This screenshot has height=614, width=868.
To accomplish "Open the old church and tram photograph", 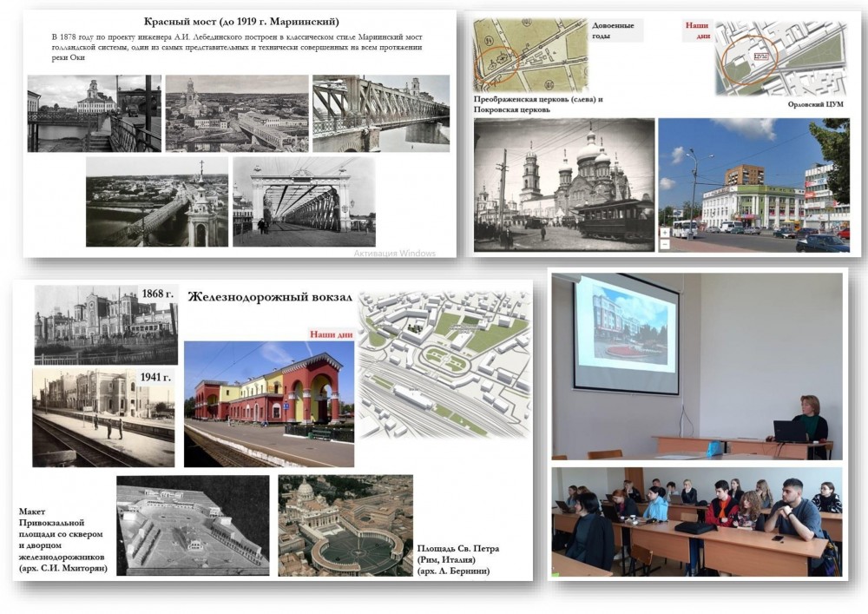I will point(564,185).
